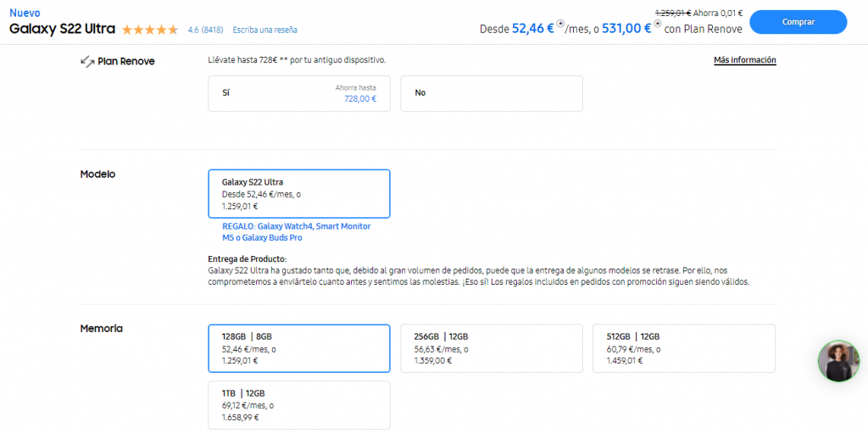Open the chat assistant avatar bubble
The height and width of the screenshot is (433, 868).
click(838, 361)
